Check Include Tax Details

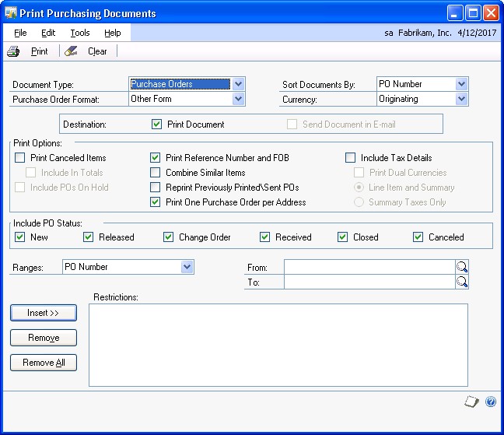pyautogui.click(x=350, y=157)
